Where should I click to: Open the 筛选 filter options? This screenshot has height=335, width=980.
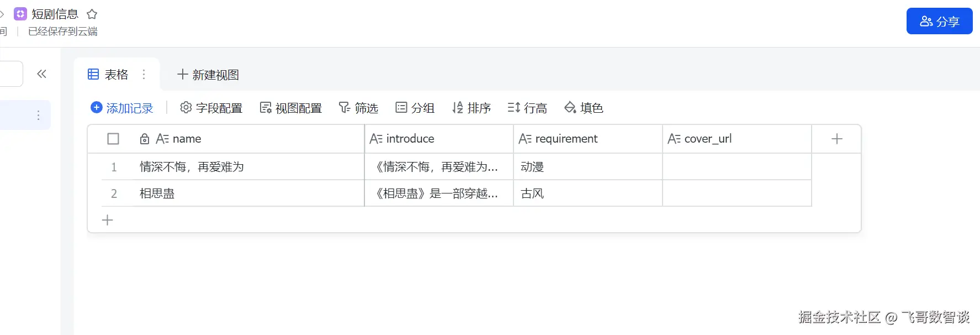tap(358, 108)
